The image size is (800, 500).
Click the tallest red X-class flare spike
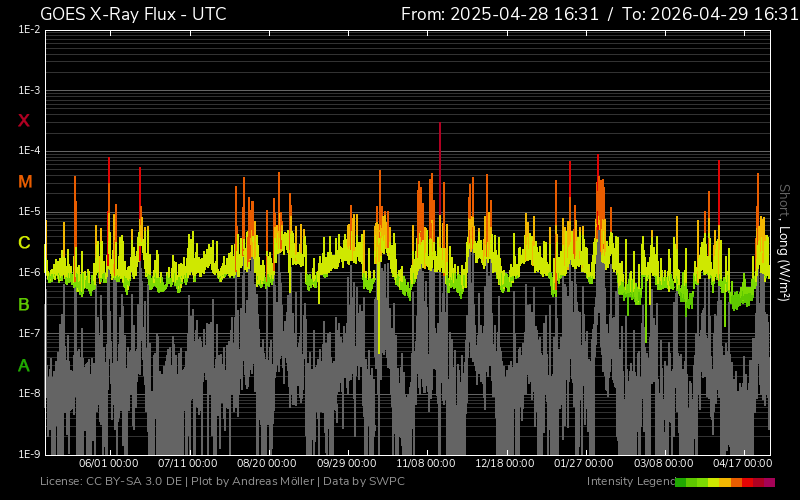(x=440, y=153)
